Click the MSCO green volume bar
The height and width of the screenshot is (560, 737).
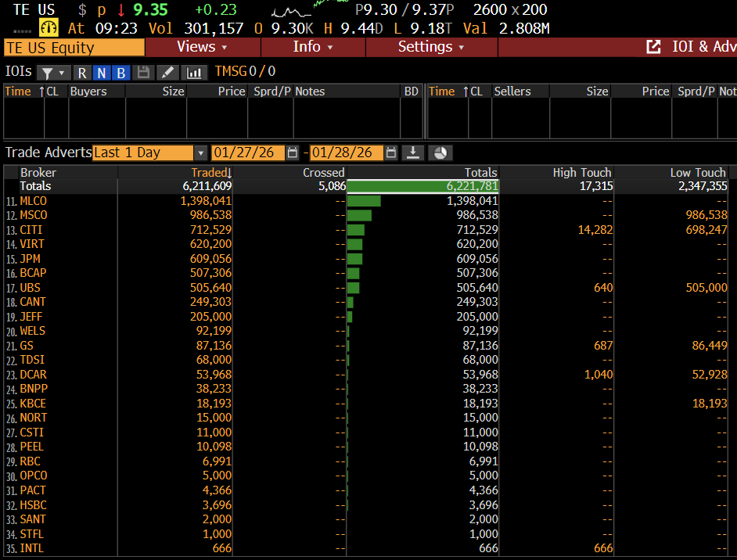[x=360, y=215]
